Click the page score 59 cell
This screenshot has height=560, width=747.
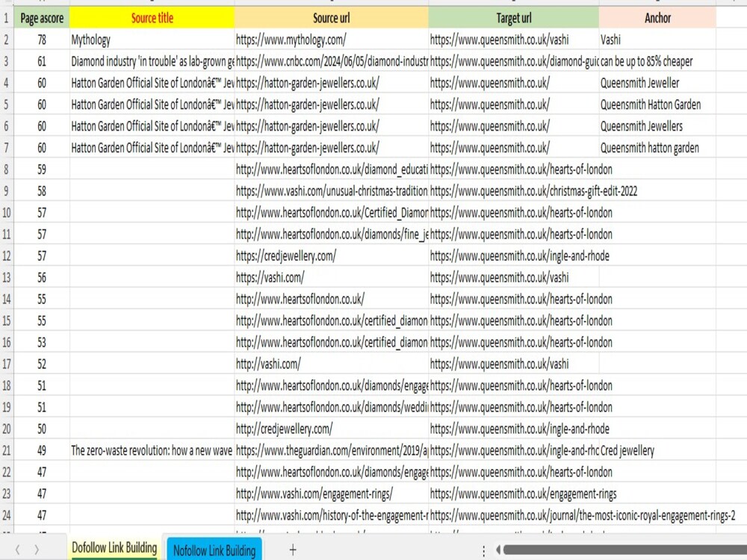point(42,169)
